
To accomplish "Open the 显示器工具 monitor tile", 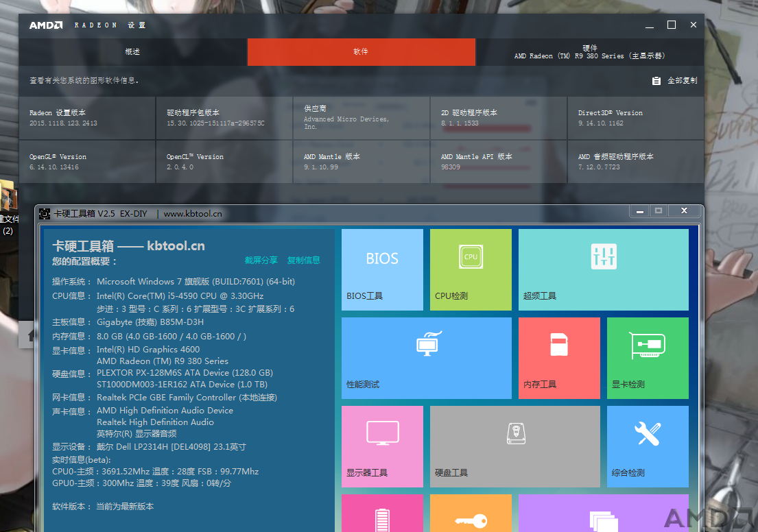I will 382,446.
